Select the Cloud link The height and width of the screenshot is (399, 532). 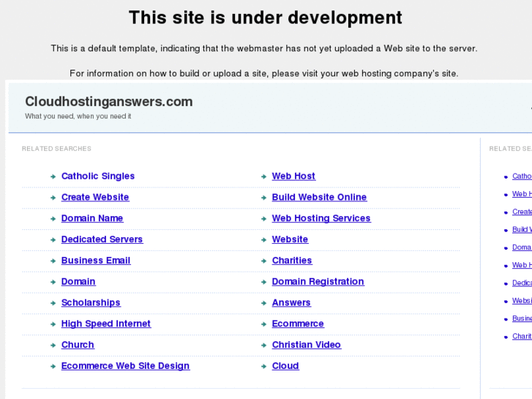tap(285, 366)
